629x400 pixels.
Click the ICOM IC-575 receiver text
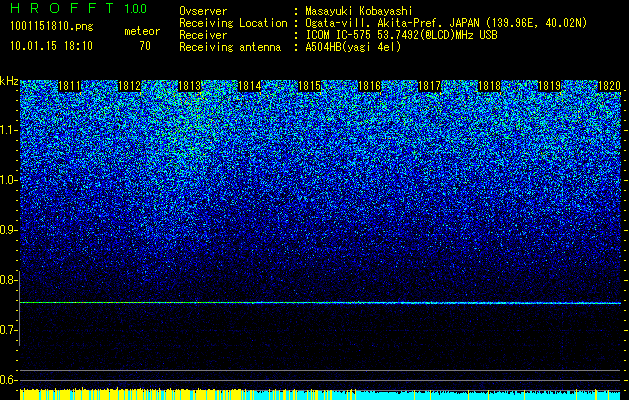(x=401, y=35)
